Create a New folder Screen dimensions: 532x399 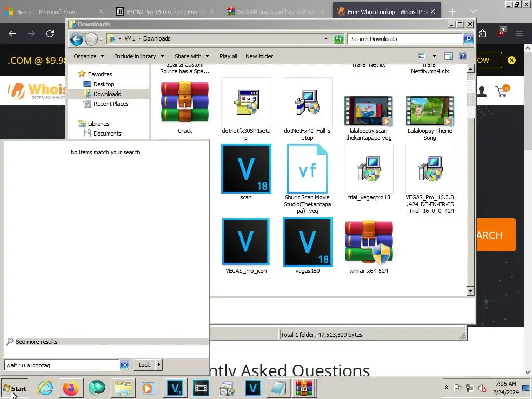(259, 56)
